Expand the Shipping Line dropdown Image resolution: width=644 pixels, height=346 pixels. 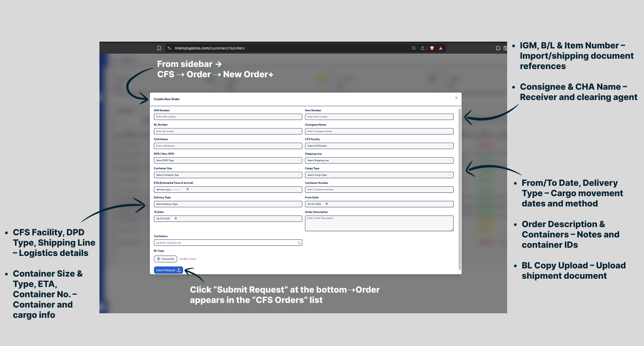[x=379, y=161]
